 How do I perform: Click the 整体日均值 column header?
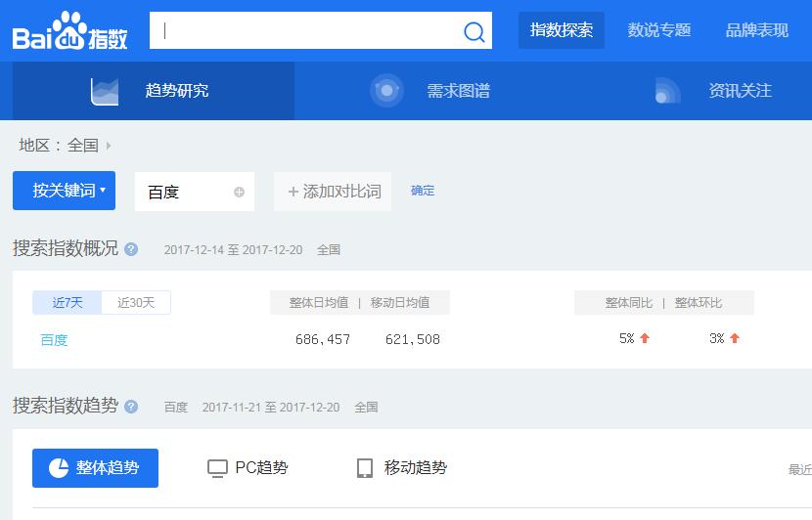point(319,303)
